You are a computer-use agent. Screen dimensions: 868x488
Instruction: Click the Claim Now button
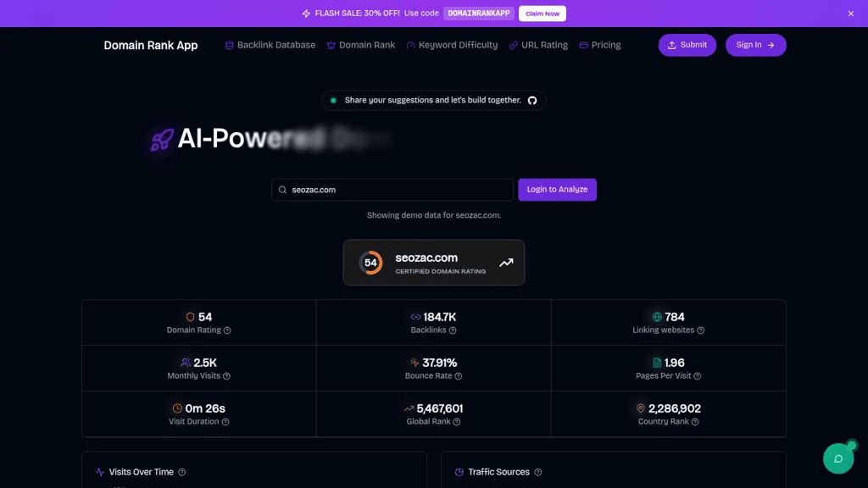click(x=542, y=14)
